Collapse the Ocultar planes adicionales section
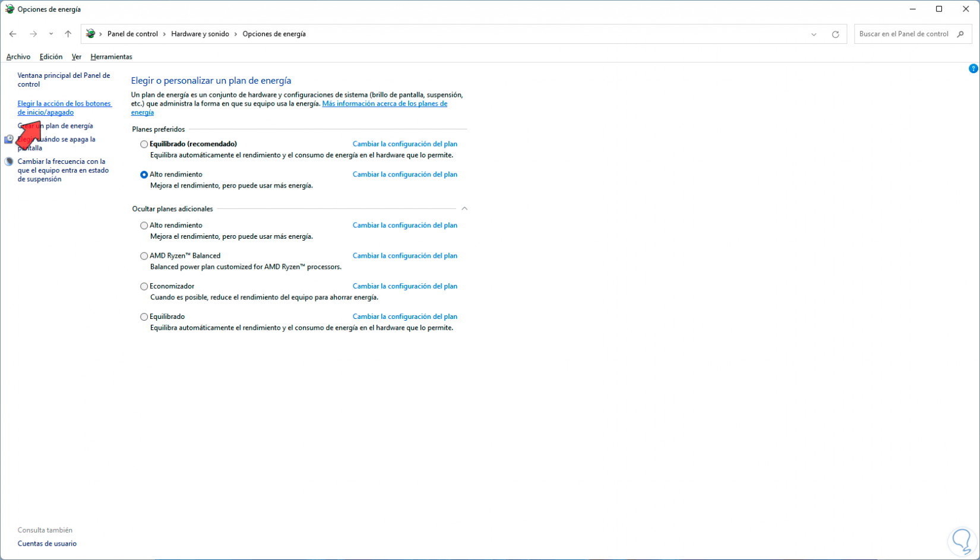Screen dimensions: 980x560 coord(464,209)
